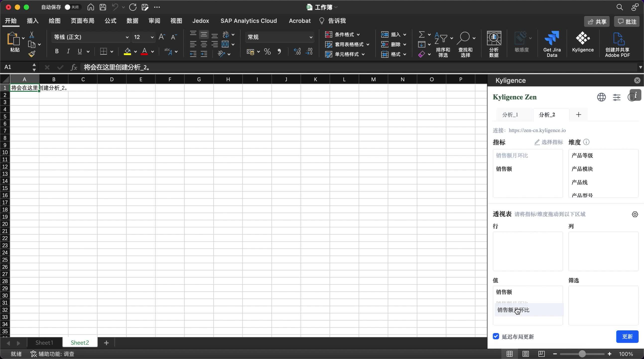Viewport: 644px width, 359px height.
Task: Click the blue 更新 button
Action: (x=627, y=336)
